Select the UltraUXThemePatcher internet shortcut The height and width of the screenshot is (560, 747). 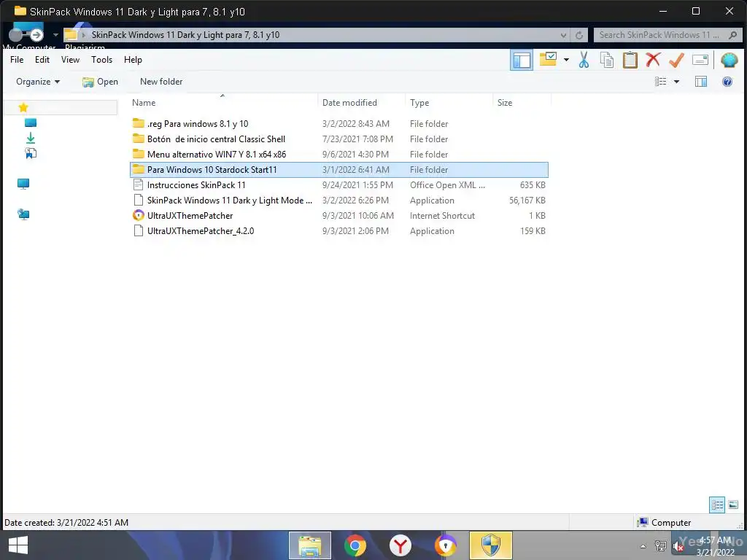[x=338, y=215]
